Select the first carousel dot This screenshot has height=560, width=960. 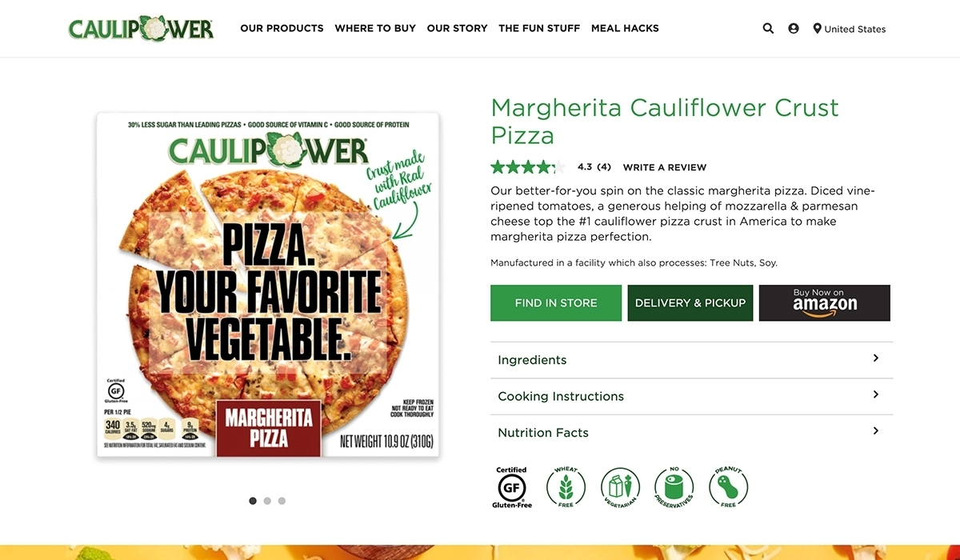[253, 501]
